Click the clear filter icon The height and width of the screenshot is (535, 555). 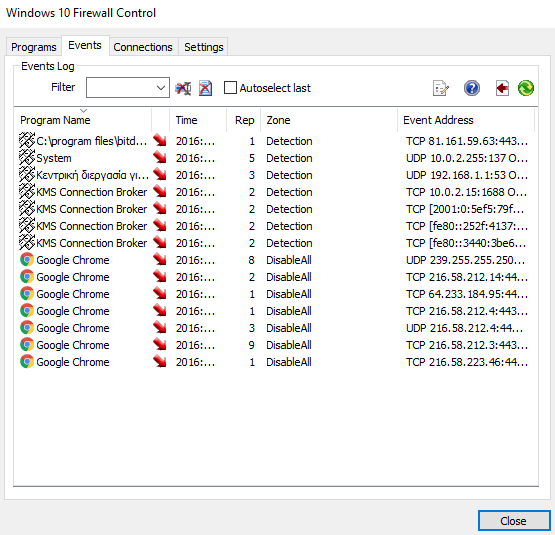(x=183, y=88)
